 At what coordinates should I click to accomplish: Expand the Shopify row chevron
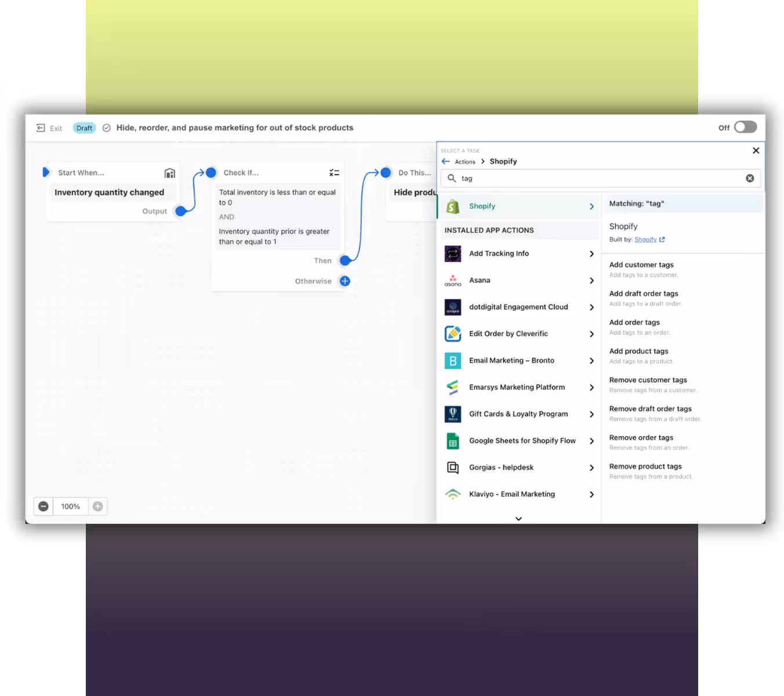[591, 206]
